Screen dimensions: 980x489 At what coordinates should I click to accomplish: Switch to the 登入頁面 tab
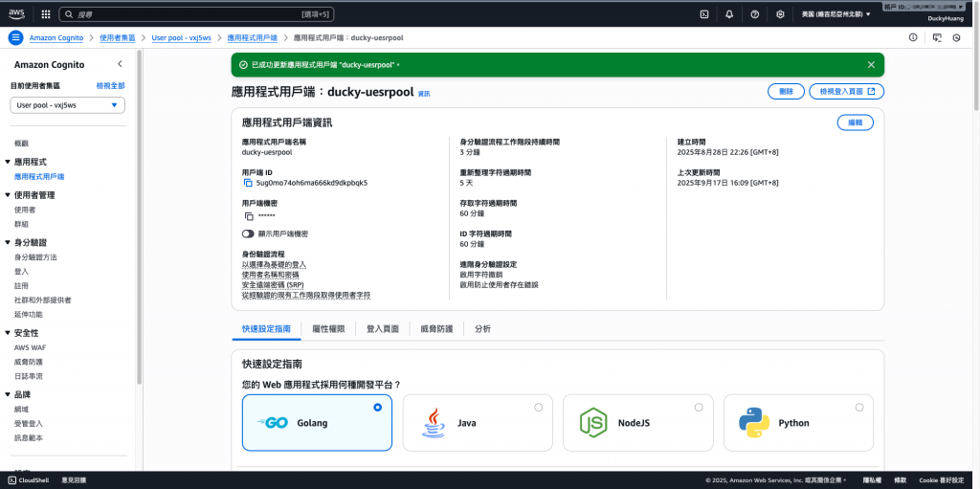pyautogui.click(x=383, y=329)
